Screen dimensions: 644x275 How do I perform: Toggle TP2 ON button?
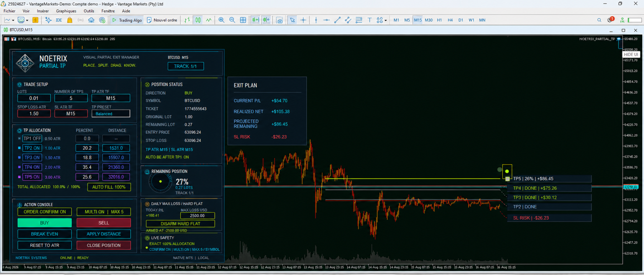pyautogui.click(x=32, y=148)
